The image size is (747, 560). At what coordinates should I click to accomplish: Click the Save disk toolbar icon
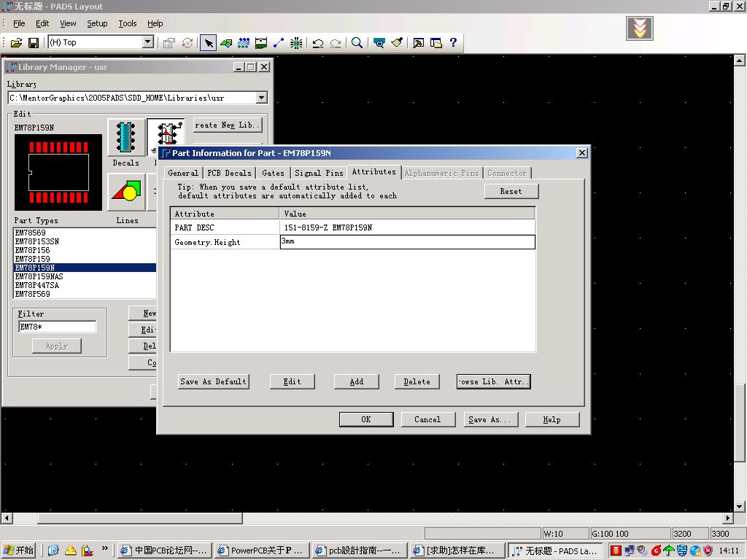point(34,43)
